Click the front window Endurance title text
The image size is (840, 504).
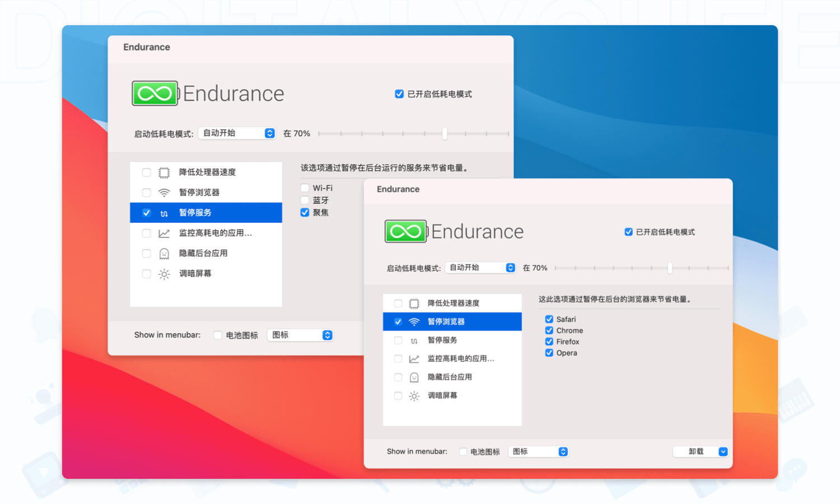point(398,189)
